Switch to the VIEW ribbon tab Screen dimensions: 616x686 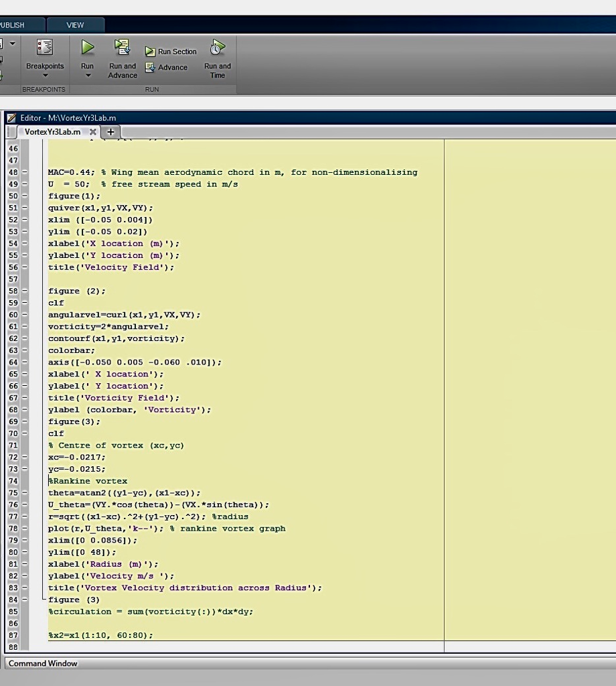point(75,25)
